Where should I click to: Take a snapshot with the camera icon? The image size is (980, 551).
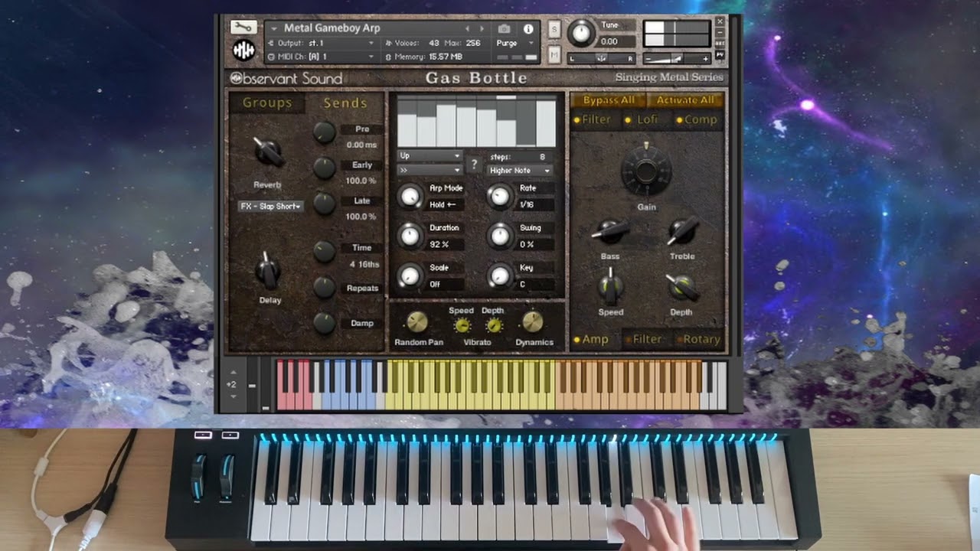[x=504, y=29]
